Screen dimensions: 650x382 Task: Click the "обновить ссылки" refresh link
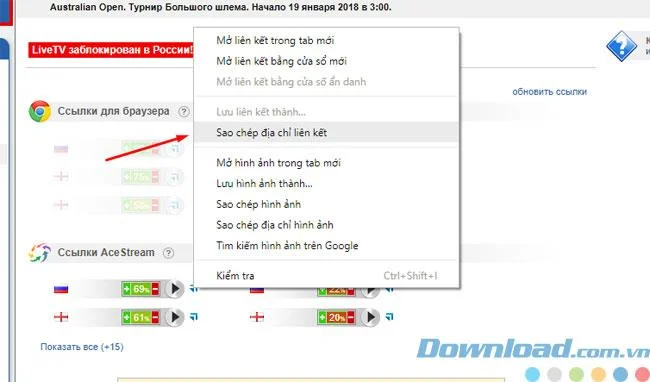[x=549, y=92]
